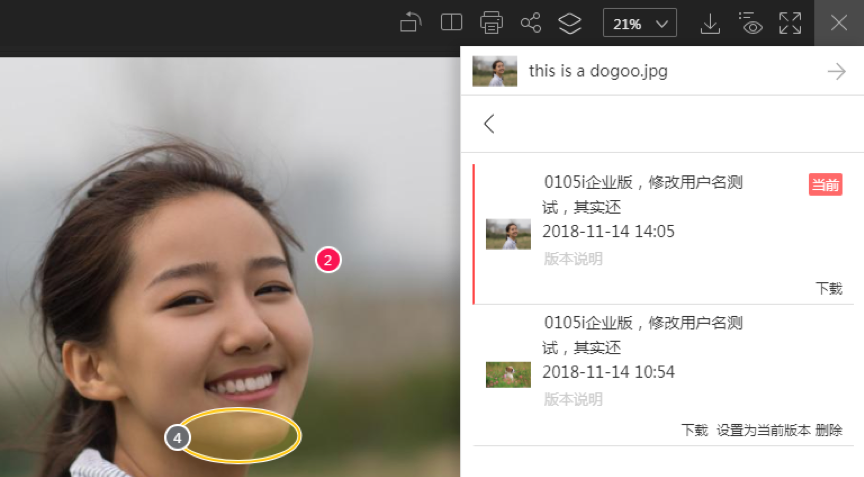
Task: Click the this is a dogoo.jpg header thumbnail
Action: click(494, 71)
